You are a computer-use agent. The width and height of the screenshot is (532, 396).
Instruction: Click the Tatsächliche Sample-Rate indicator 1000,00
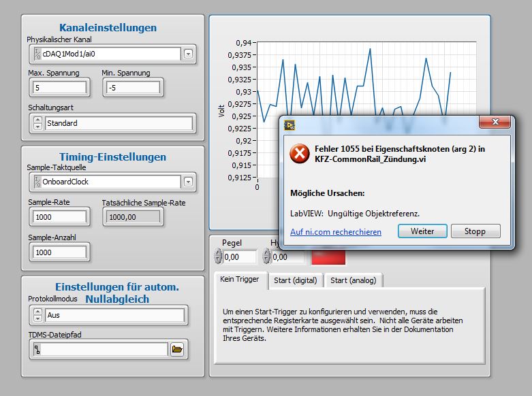133,217
